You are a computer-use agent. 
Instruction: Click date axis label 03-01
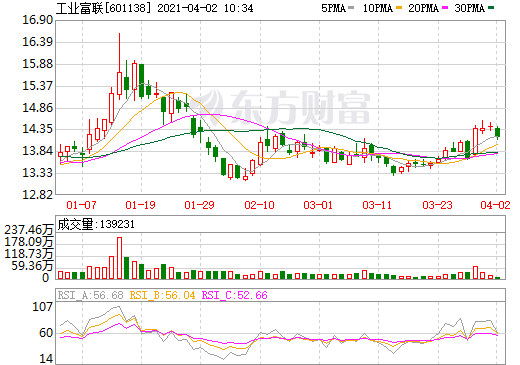click(x=318, y=205)
